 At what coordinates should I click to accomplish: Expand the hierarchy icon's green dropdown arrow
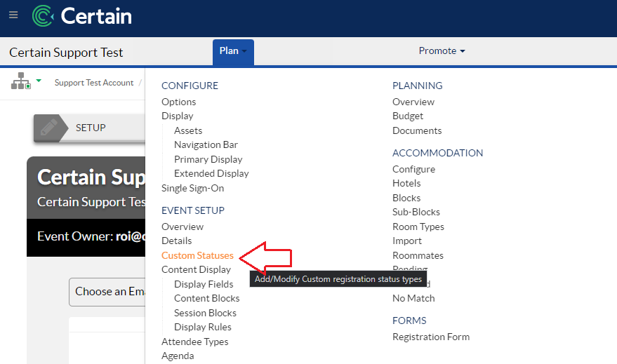pyautogui.click(x=39, y=81)
